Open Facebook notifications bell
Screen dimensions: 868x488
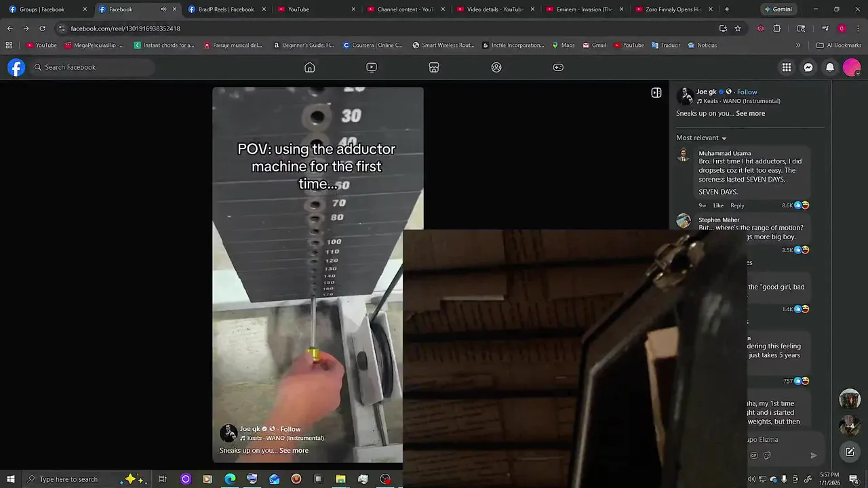click(830, 67)
